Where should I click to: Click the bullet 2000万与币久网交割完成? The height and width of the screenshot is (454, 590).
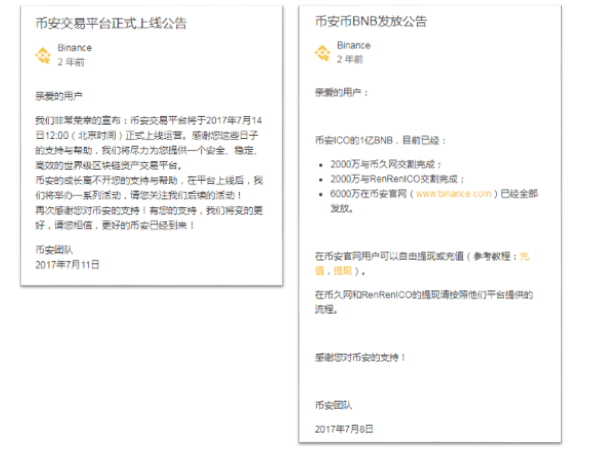386,164
